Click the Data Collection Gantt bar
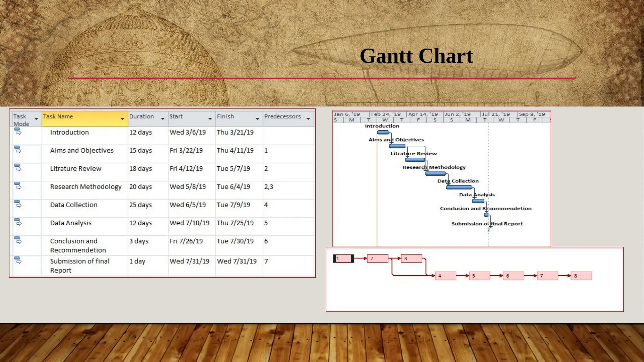 click(459, 187)
